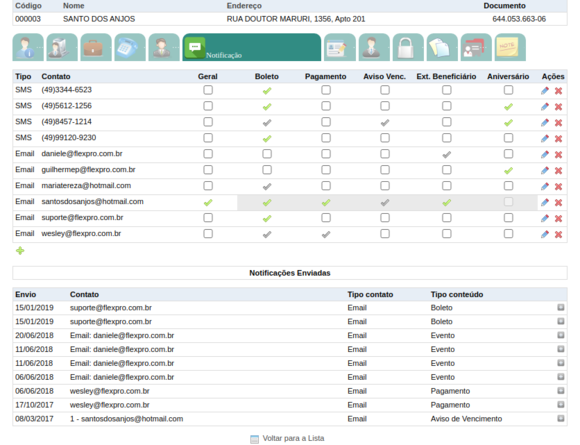Open the briefcase tab icon
The height and width of the screenshot is (445, 580).
coord(96,47)
